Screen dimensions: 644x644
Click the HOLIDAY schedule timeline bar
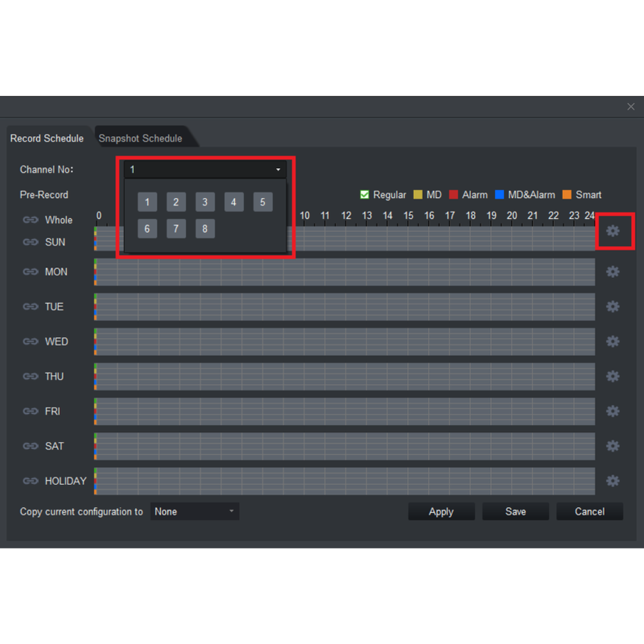pos(345,481)
